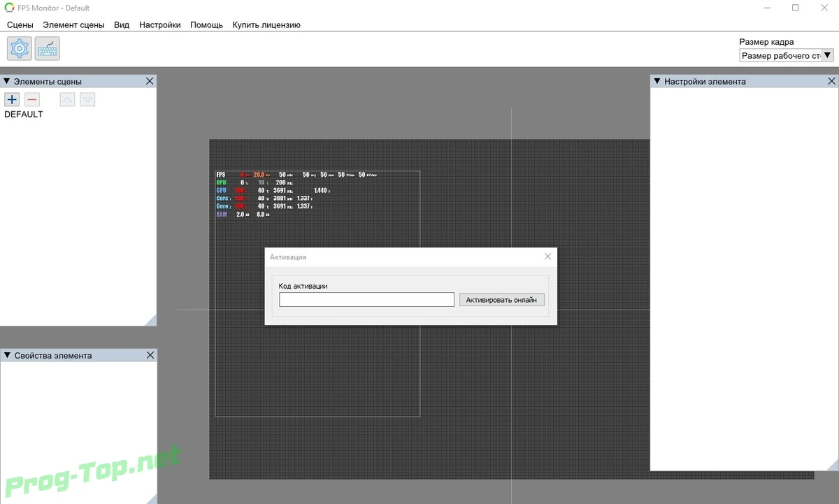Move element down with arrow icon

click(x=87, y=99)
